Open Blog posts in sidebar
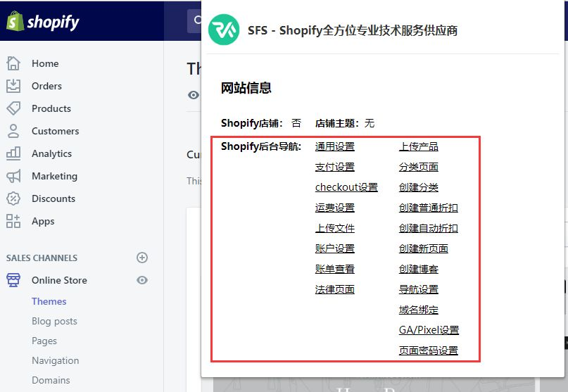568x392 pixels. 54,321
